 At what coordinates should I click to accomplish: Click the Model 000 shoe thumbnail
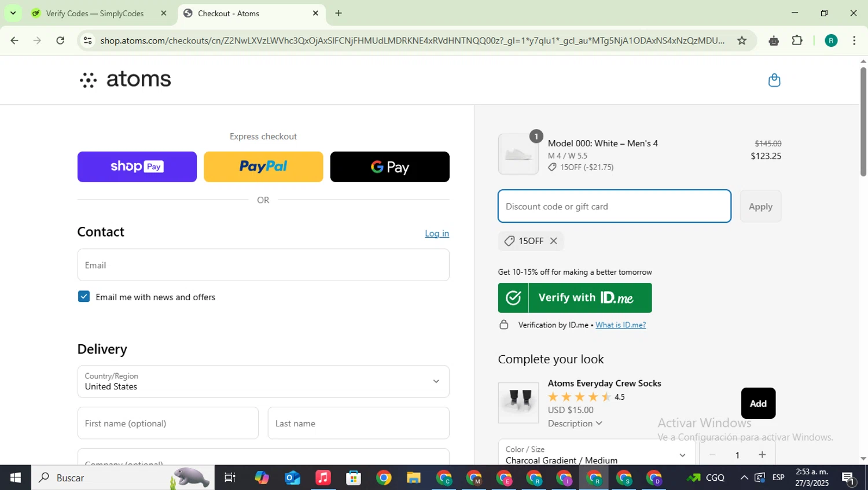point(518,154)
